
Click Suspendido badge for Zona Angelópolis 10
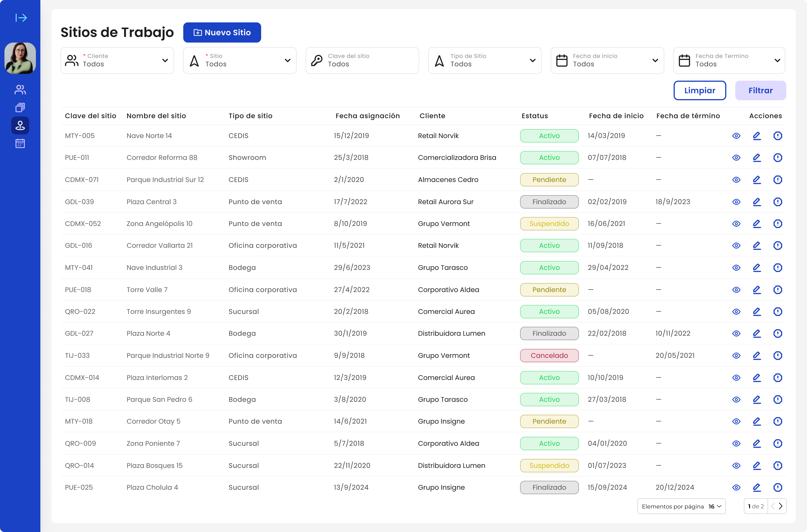click(549, 224)
